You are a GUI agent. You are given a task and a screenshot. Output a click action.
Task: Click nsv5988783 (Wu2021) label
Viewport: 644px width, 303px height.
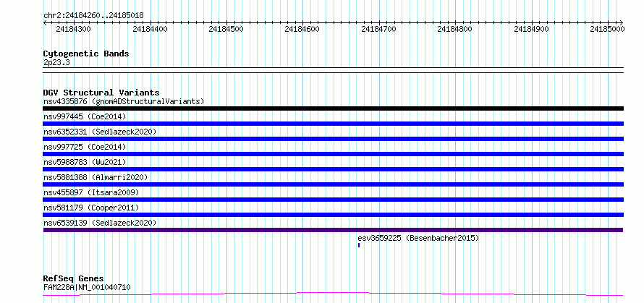85,162
